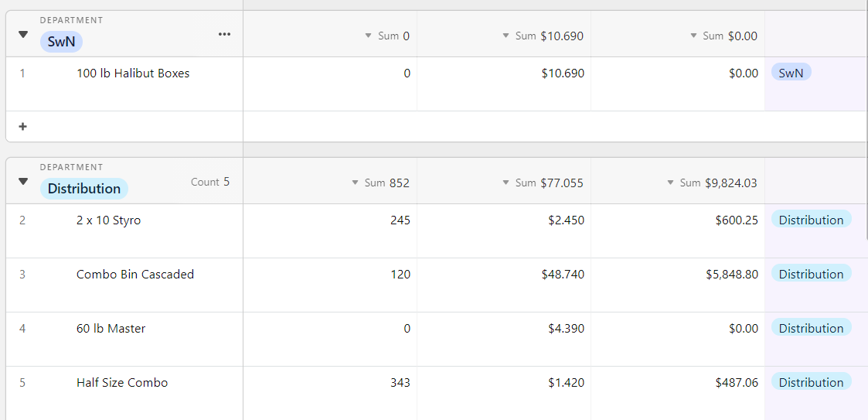This screenshot has height=420, width=868.
Task: Collapse the Distribution department group
Action: [x=22, y=181]
